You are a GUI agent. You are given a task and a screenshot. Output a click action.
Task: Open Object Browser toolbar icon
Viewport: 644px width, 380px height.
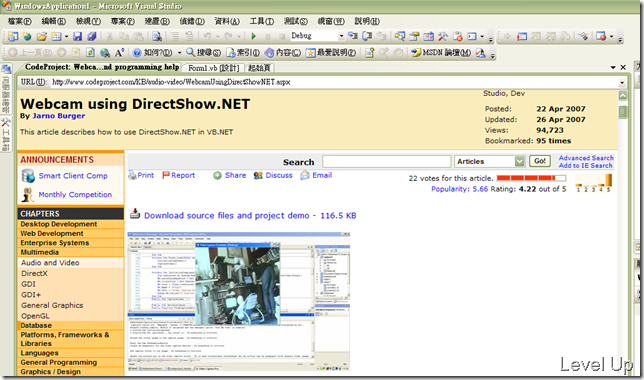[x=428, y=37]
